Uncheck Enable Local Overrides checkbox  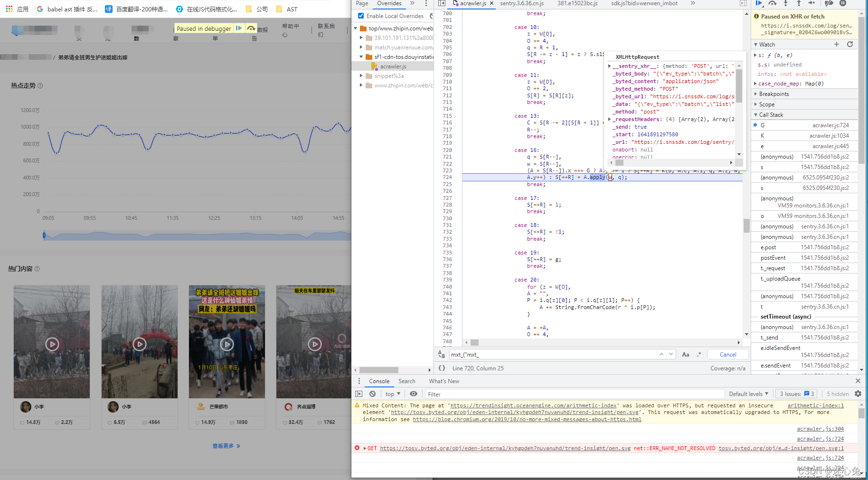pos(361,16)
